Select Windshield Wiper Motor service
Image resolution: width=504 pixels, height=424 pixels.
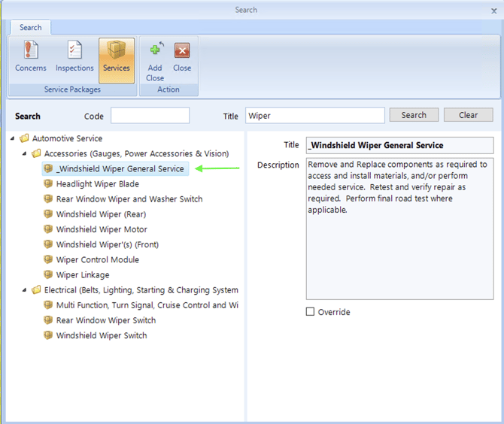[102, 229]
